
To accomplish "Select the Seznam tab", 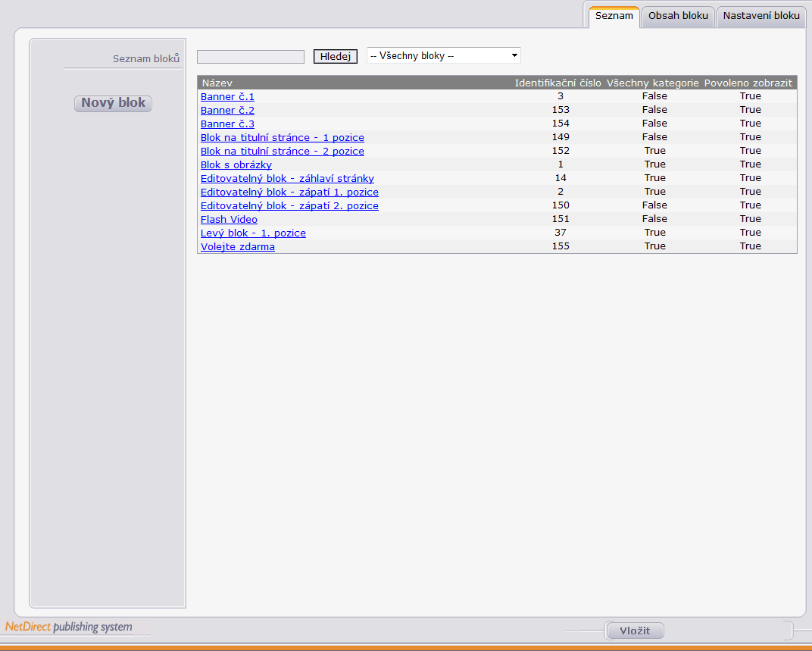I will tap(614, 16).
